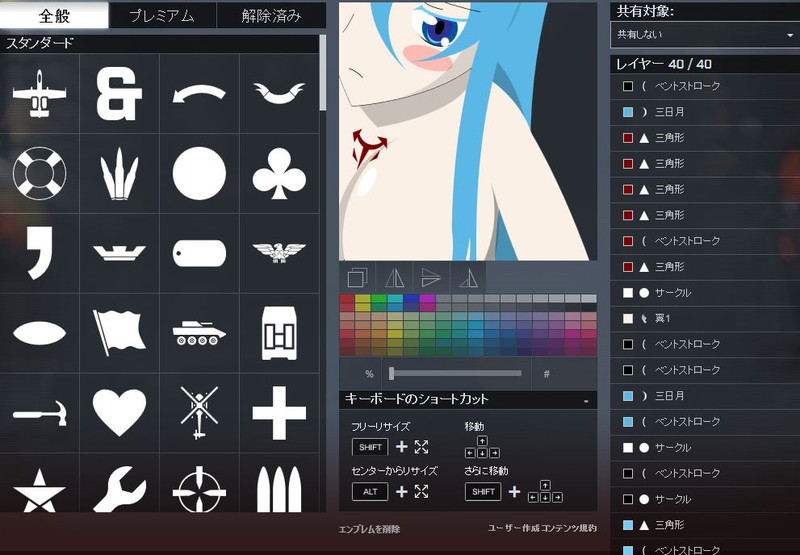Click the # hex color input field

coord(565,374)
